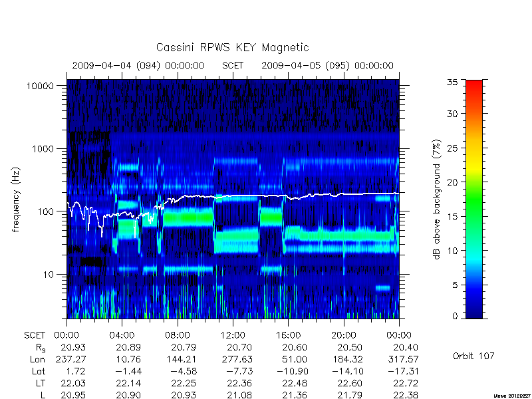532x399 pixels.
Task: Click the small cyan patch near 6 Hz before 00:00
Action: point(383,288)
